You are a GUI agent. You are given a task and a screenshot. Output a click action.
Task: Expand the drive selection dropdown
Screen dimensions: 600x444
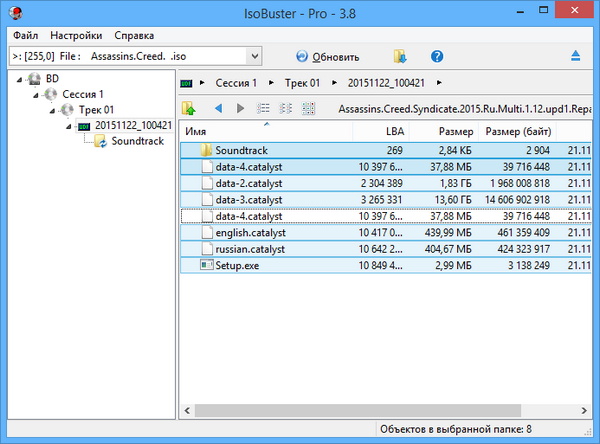pos(252,57)
